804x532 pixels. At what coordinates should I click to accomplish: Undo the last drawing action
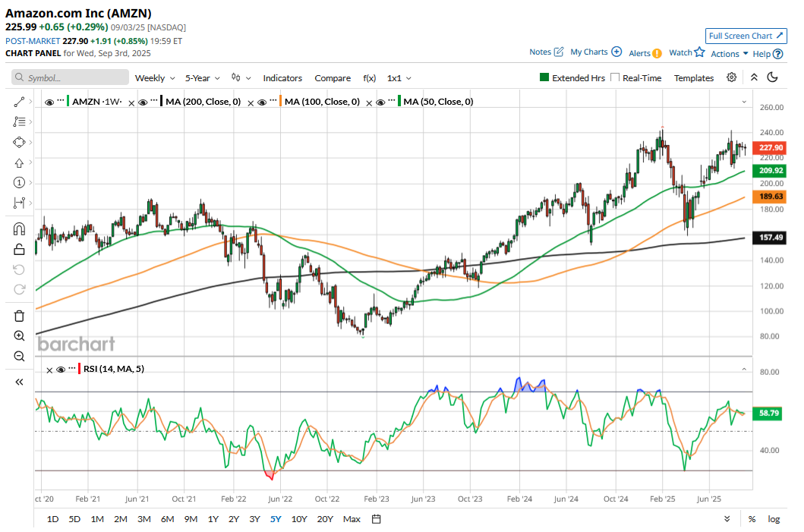click(x=19, y=269)
